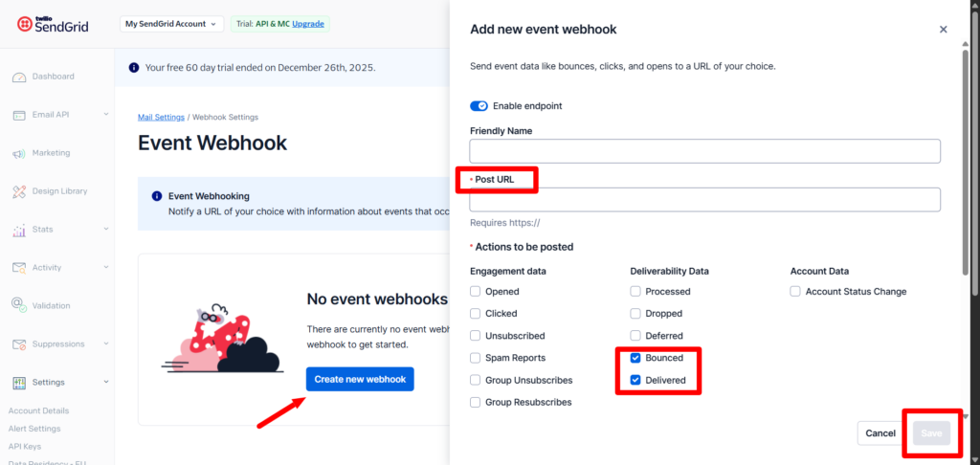Image resolution: width=980 pixels, height=465 pixels.
Task: Click the Activity envelope icon
Action: (x=18, y=268)
